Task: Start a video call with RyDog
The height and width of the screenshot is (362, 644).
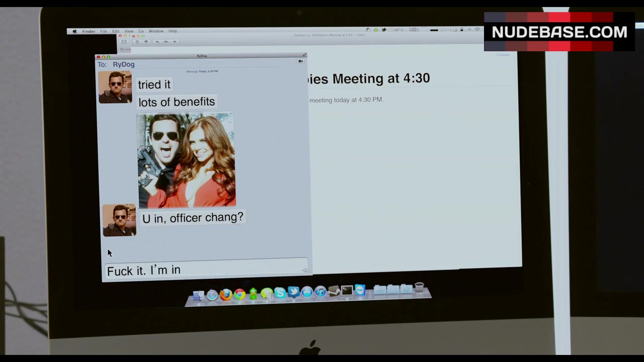Action: (x=300, y=61)
